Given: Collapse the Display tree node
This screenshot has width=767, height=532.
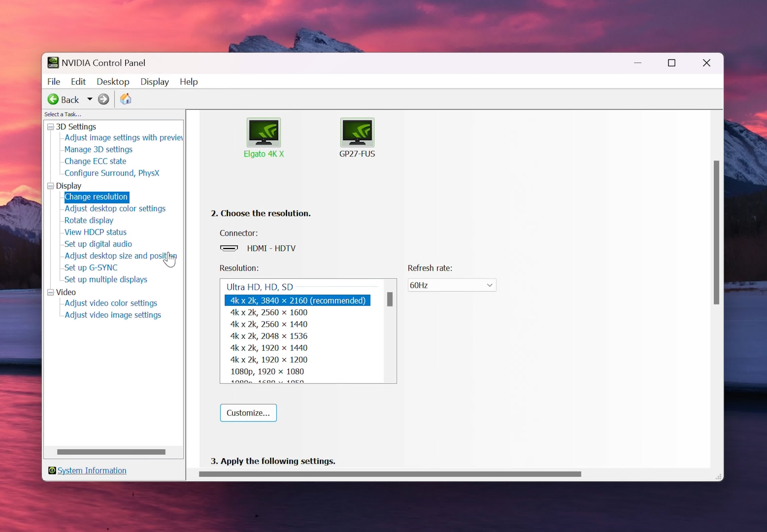Looking at the screenshot, I should pyautogui.click(x=51, y=186).
